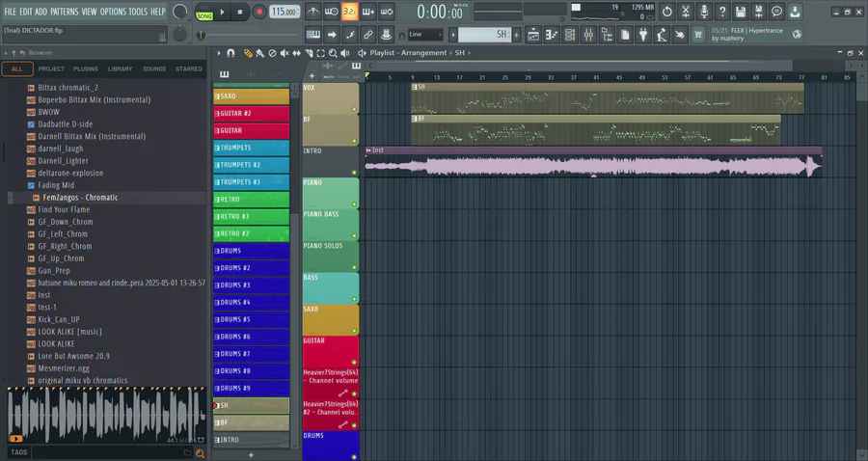Image resolution: width=868 pixels, height=461 pixels.
Task: Click the master pitch knob
Action: tap(180, 35)
